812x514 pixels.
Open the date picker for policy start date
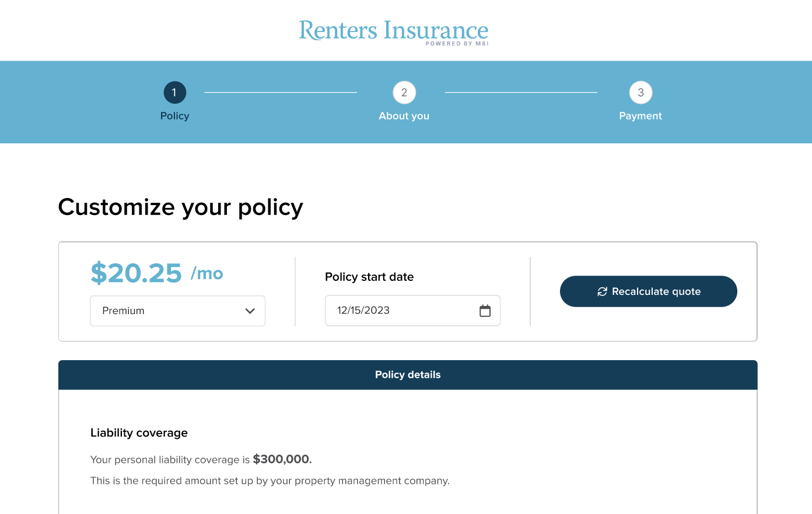pos(485,311)
